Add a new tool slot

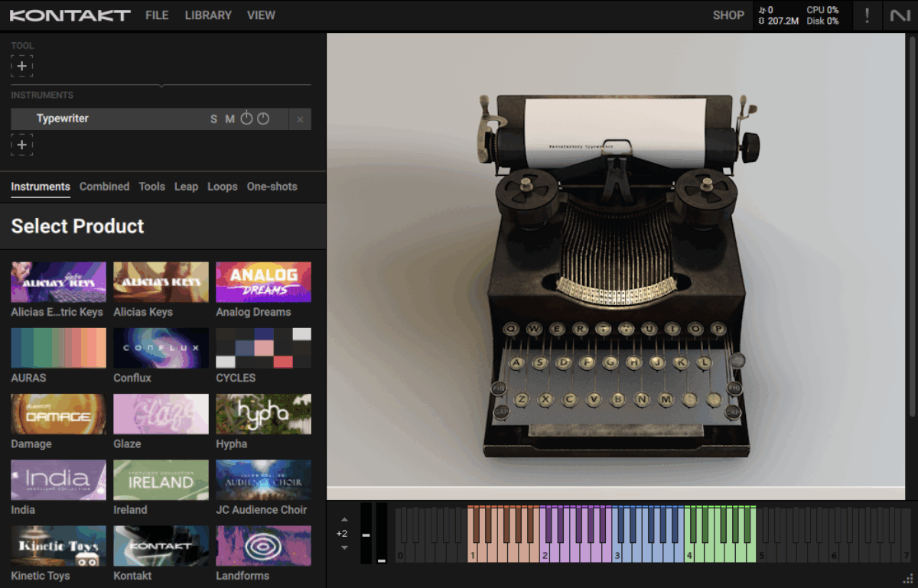point(22,67)
